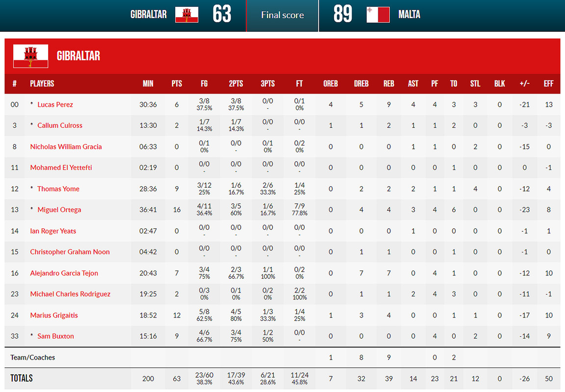Image resolution: width=565 pixels, height=392 pixels.
Task: Click the EFF column header
Action: pyautogui.click(x=548, y=83)
